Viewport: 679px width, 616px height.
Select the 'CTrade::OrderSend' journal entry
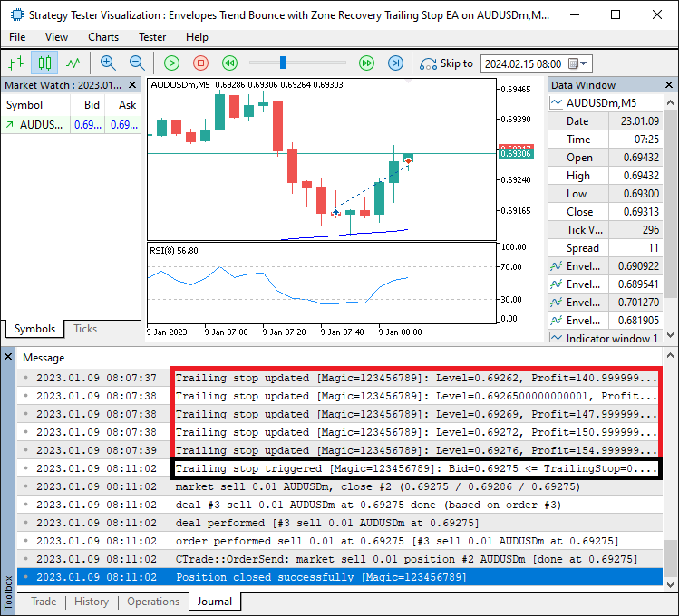(340, 559)
